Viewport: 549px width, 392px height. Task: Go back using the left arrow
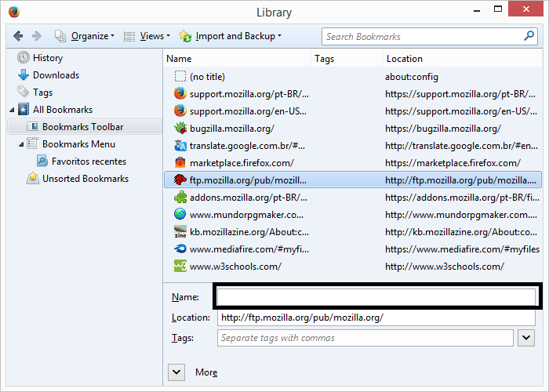tap(18, 36)
